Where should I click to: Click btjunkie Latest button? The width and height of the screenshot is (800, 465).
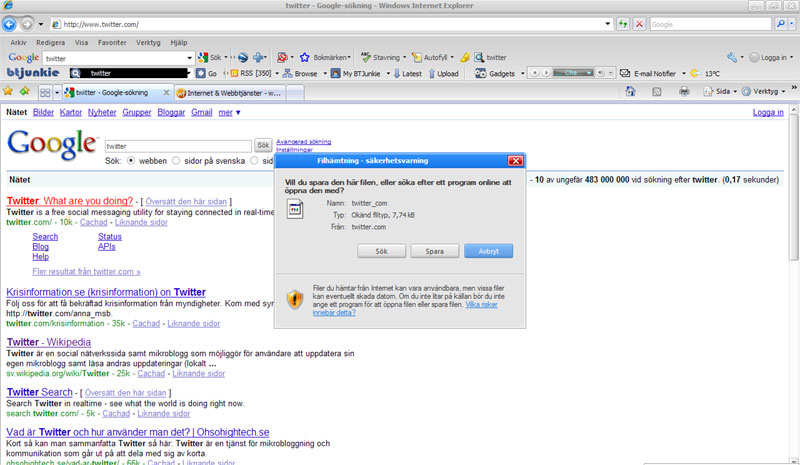click(407, 74)
